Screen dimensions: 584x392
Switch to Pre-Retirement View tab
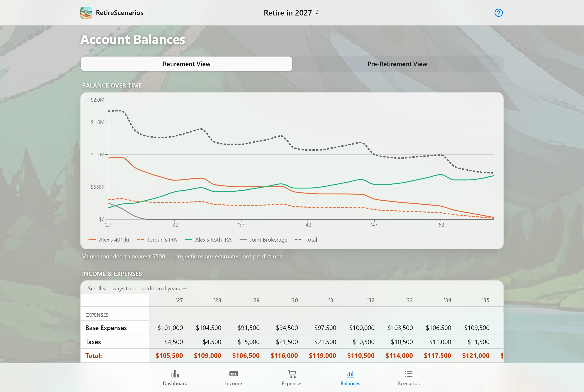397,64
